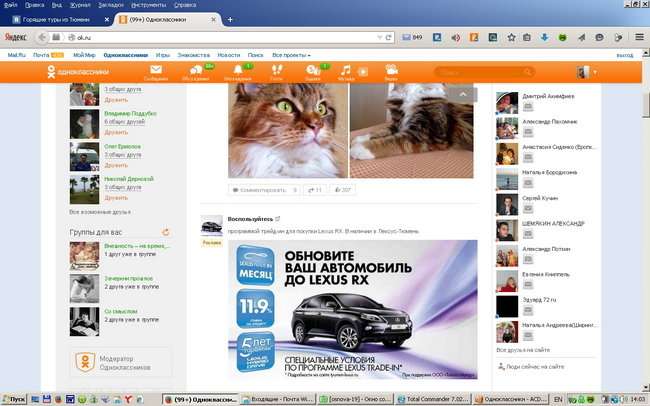650x406 pixels.
Task: Open the Воспользуйтесь ad post title
Action: coord(250,219)
